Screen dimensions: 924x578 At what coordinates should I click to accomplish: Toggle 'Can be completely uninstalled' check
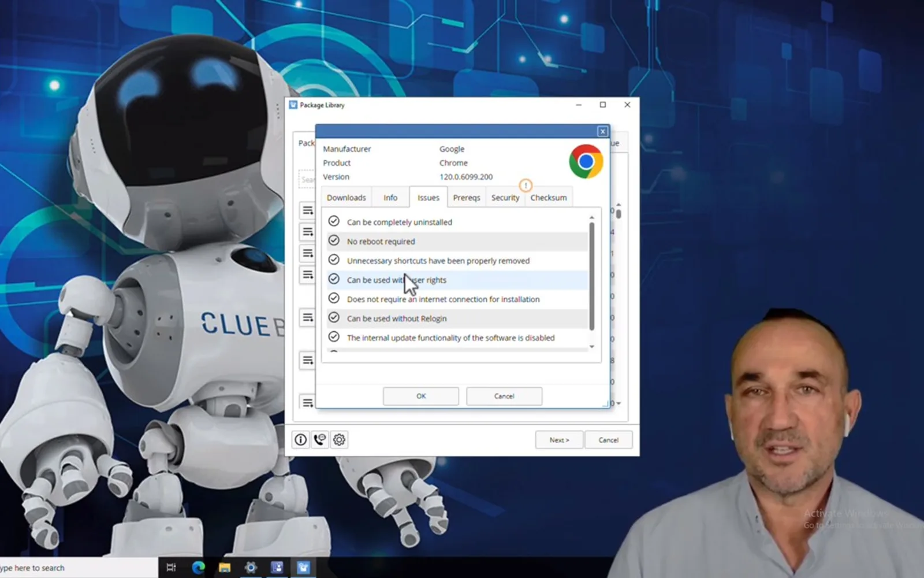pyautogui.click(x=334, y=221)
